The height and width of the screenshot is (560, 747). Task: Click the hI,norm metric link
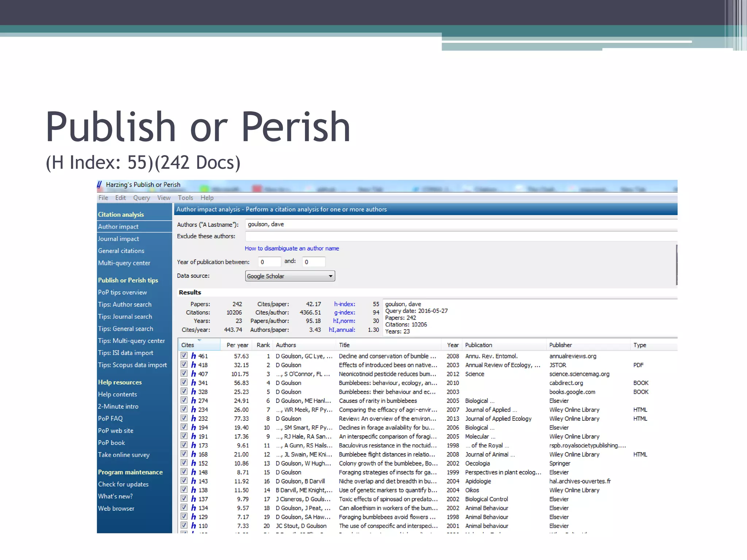[344, 321]
